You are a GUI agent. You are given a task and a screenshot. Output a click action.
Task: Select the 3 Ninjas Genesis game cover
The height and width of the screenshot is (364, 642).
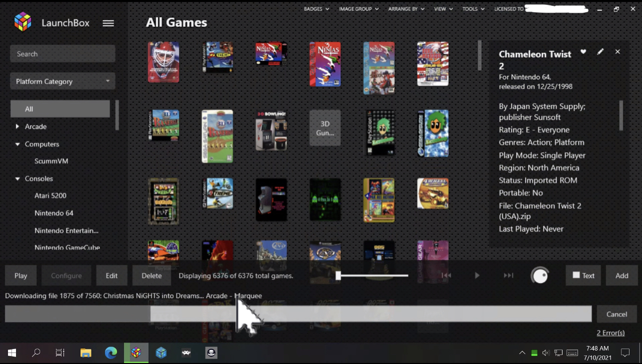[x=325, y=64]
